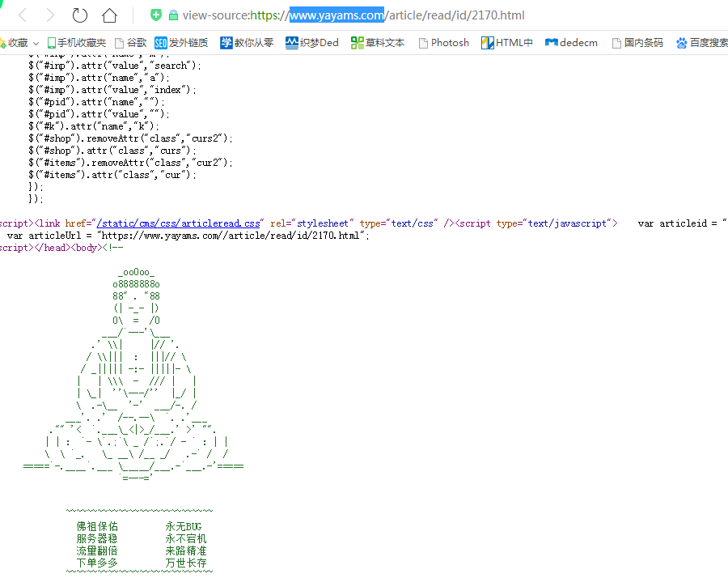Reload the page with refresh icon
This screenshot has height=578, width=728.
[79, 15]
